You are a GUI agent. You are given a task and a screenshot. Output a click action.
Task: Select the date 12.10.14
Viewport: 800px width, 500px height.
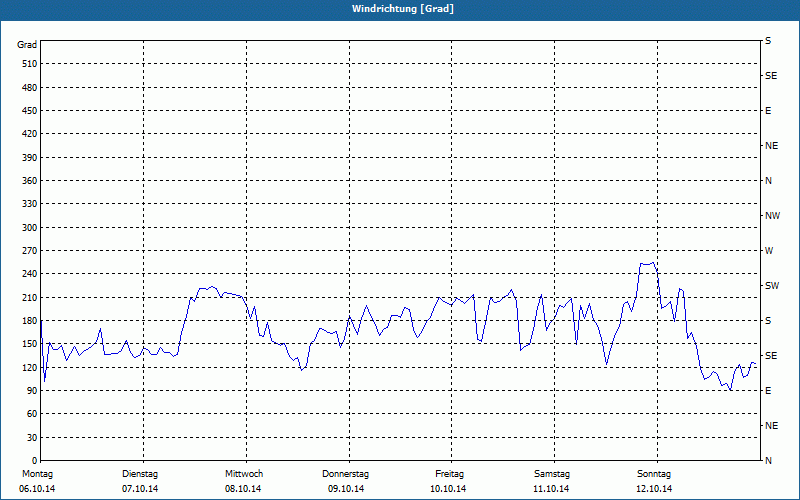click(654, 489)
